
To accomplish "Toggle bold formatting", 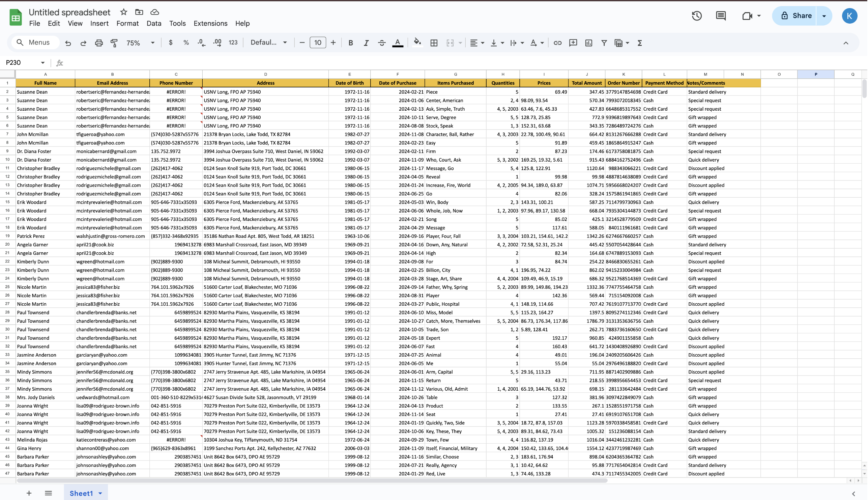I will pos(350,43).
